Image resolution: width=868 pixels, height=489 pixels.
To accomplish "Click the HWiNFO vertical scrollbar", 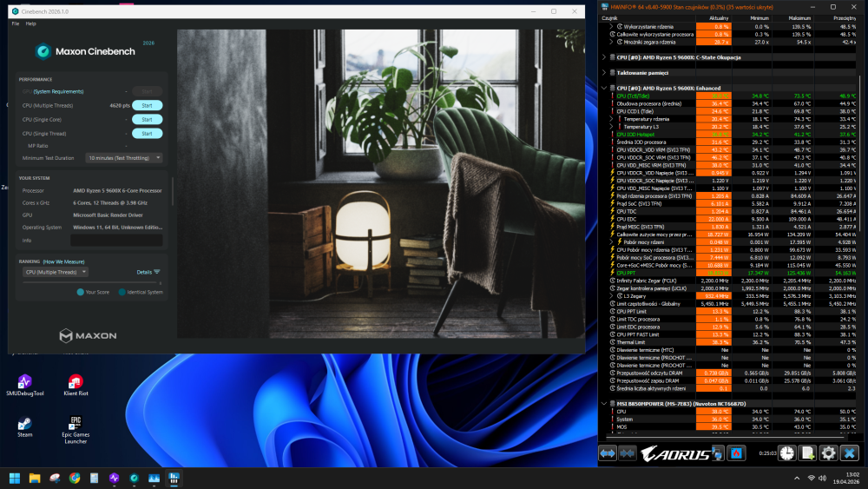I will pos(859,155).
